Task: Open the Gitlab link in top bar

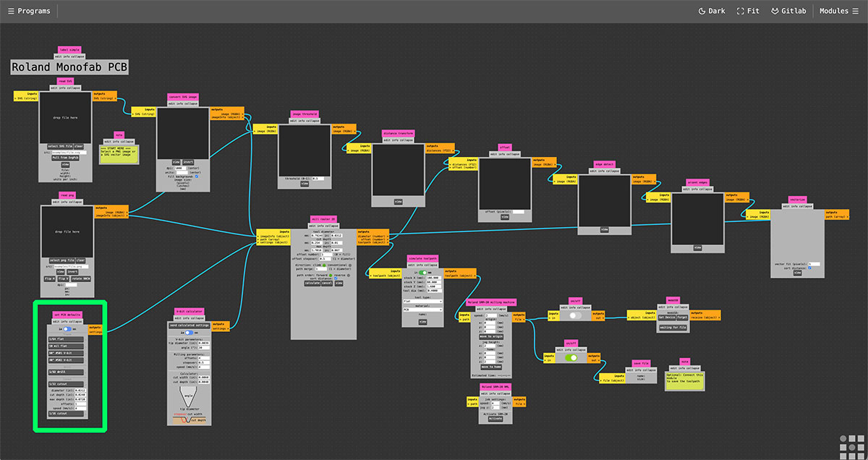Action: tap(788, 12)
